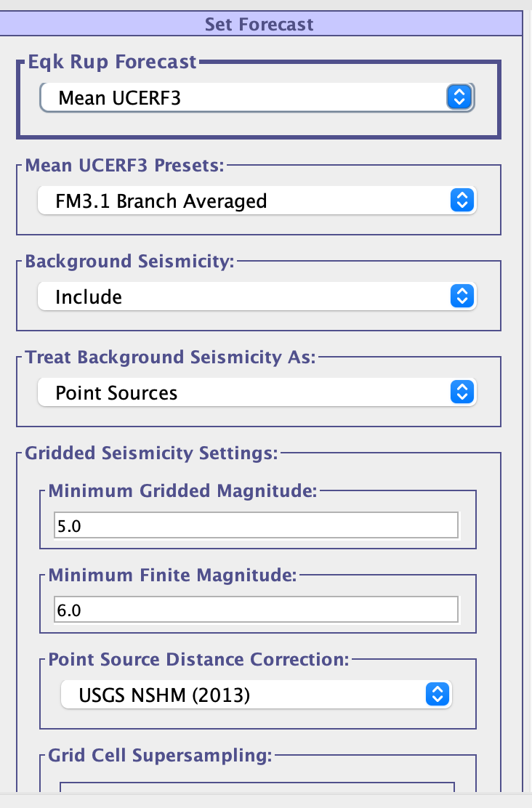This screenshot has height=808, width=532.
Task: Click the Point Source Distance Correction label
Action: [198, 660]
